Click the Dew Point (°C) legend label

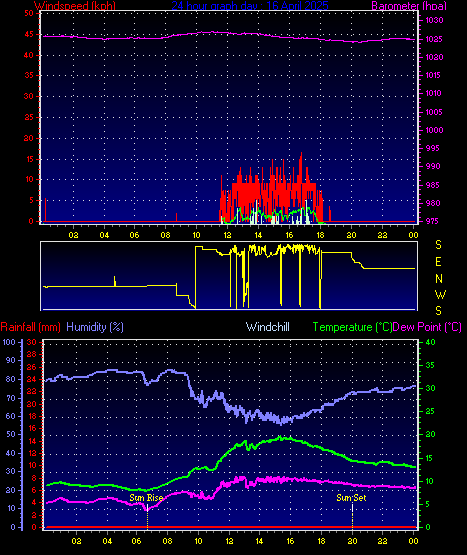coord(427,327)
